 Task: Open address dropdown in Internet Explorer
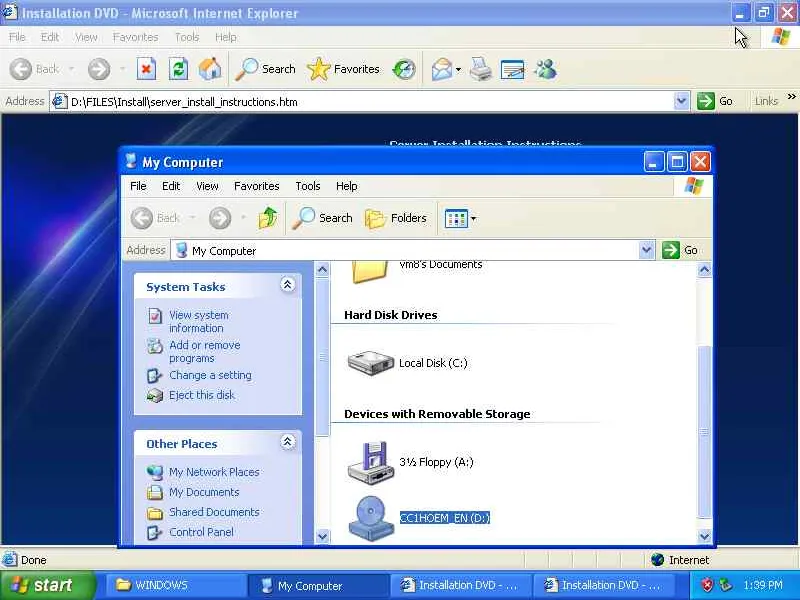[682, 101]
